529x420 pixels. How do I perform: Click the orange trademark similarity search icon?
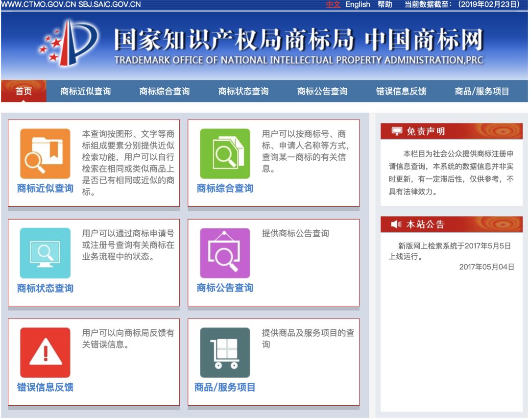point(46,153)
